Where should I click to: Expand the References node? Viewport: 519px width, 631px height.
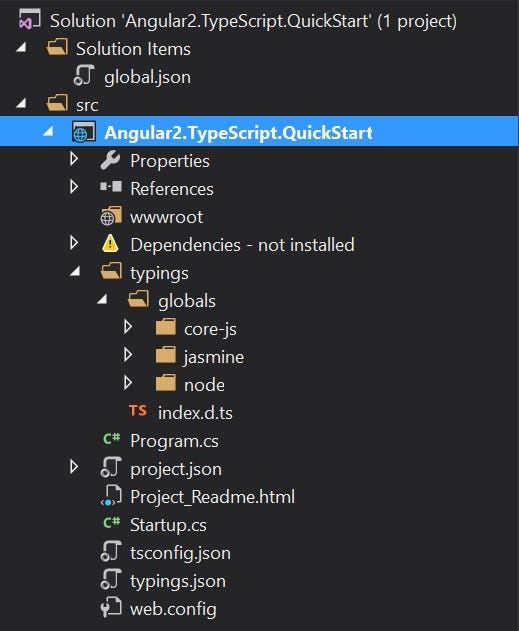click(x=74, y=187)
